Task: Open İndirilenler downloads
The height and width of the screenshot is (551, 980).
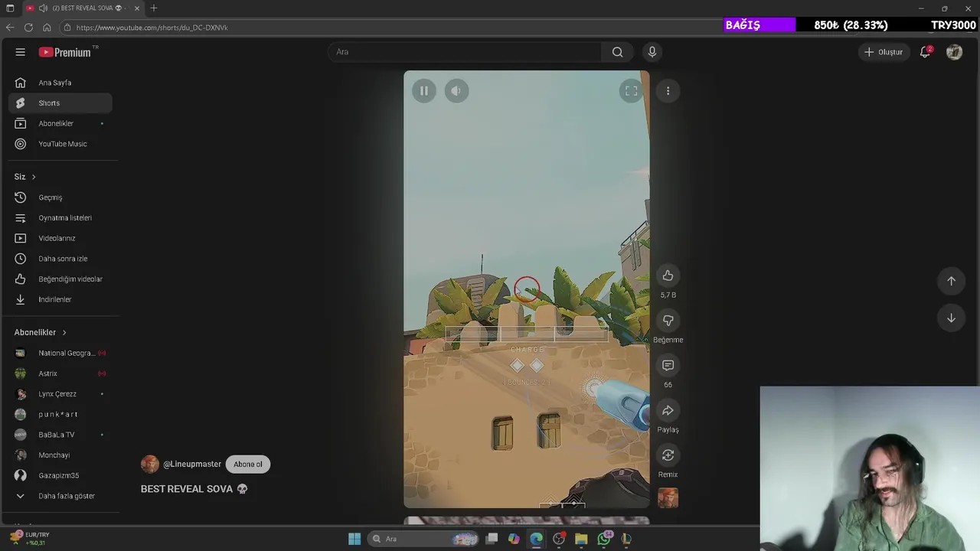Action: (x=60, y=299)
